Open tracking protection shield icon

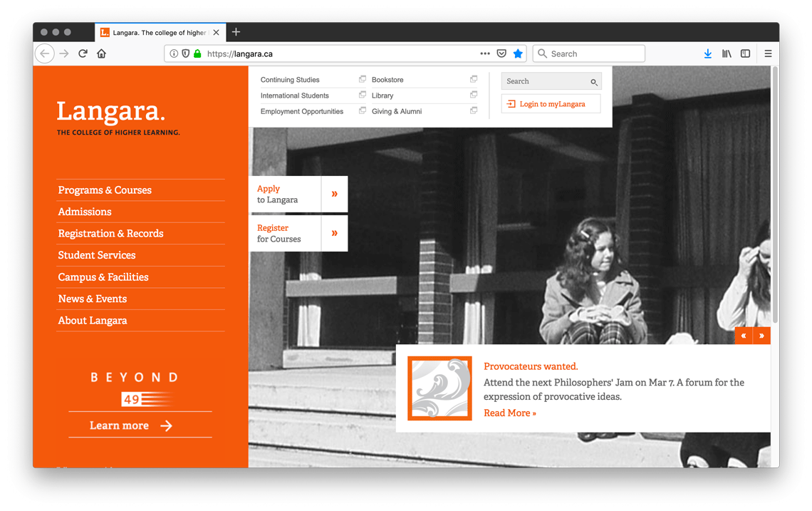click(185, 53)
